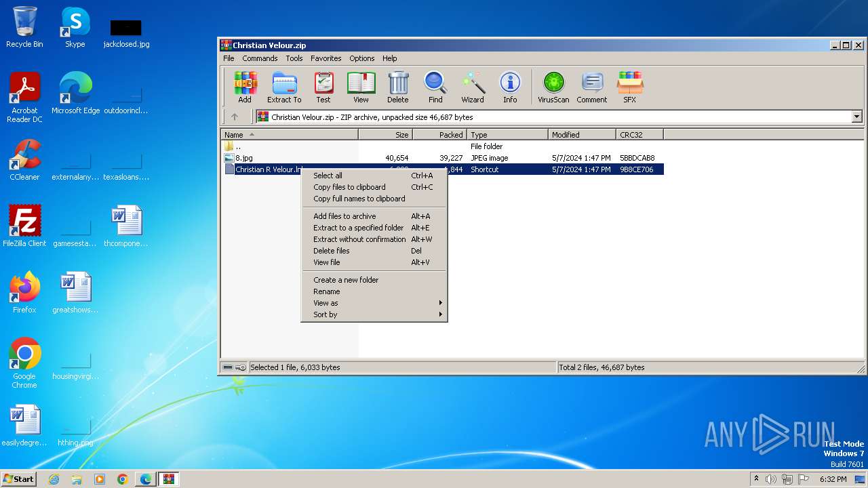Open jackclosed.jpg desktop file
This screenshot has width=868, height=488.
[x=126, y=33]
